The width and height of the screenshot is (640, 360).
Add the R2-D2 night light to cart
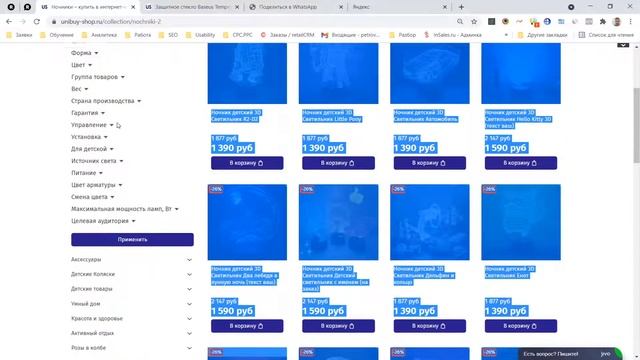(x=247, y=163)
